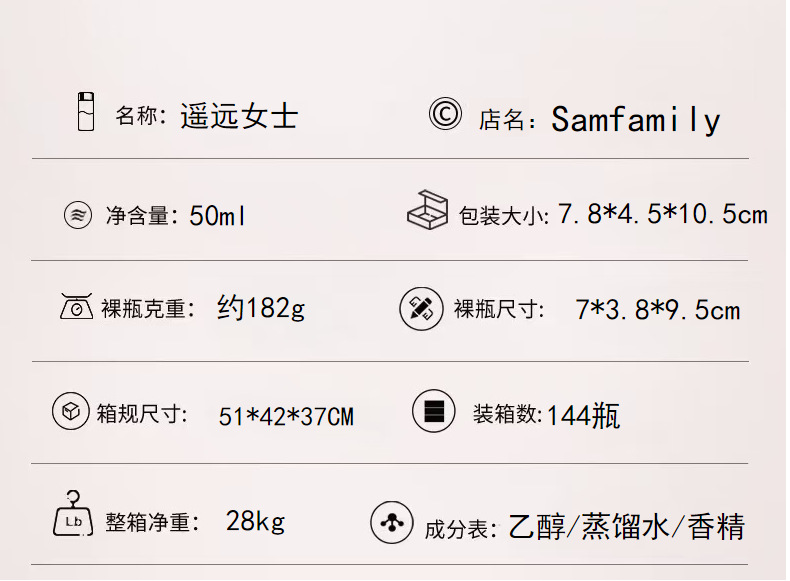Click the wave icon next to 净含量
Image resolution: width=790 pixels, height=581 pixels.
77,215
